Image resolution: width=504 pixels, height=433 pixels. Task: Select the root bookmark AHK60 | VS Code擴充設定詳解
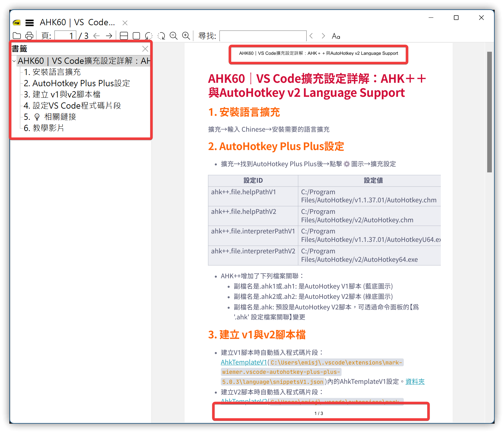point(83,61)
